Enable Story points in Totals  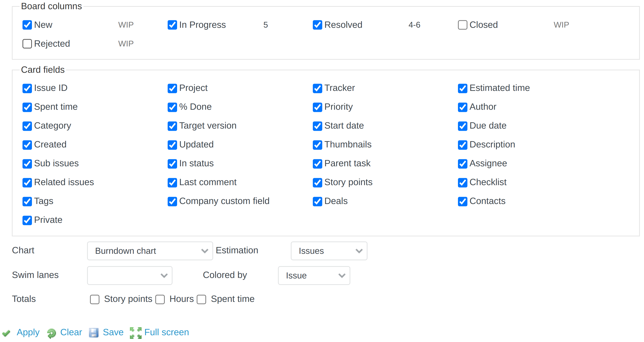[95, 299]
